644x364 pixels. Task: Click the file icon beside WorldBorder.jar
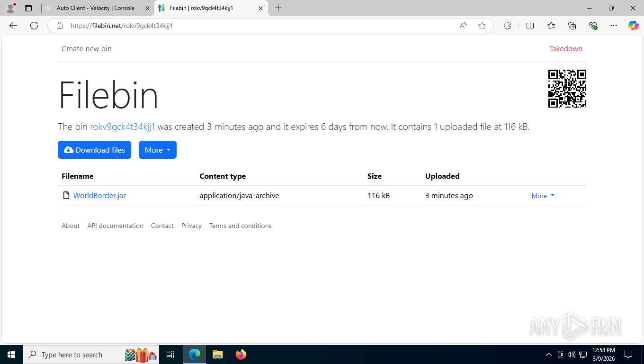tap(66, 195)
